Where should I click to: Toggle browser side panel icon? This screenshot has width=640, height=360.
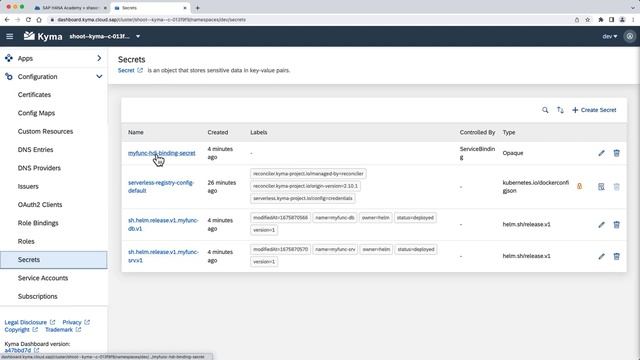[x=611, y=20]
